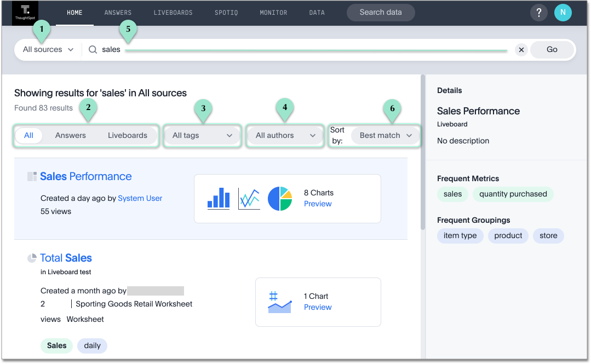Screen dimensions: 591x364
Task: Open the help question mark icon
Action: 538,12
